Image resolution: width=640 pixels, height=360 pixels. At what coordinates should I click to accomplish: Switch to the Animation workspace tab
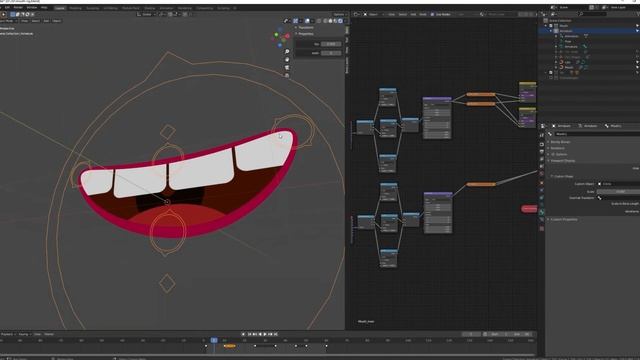pos(166,8)
